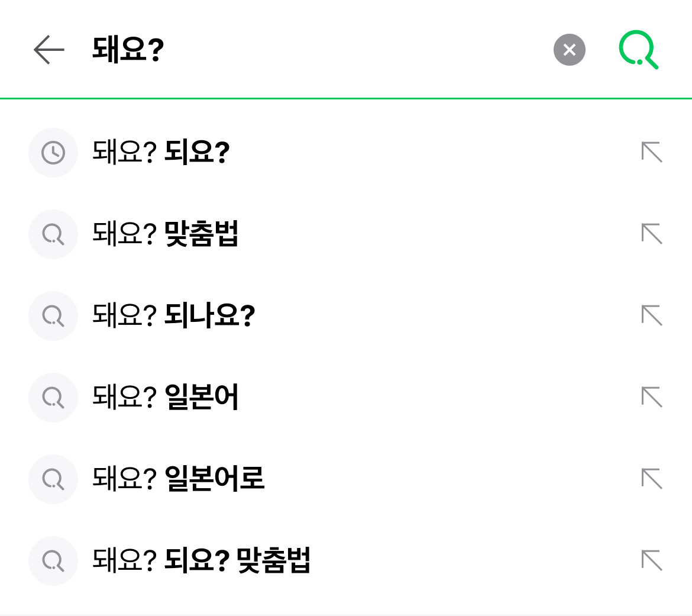Fill search with 돼요? 되요? using its arrow
This screenshot has height=616, width=692.
(x=652, y=153)
